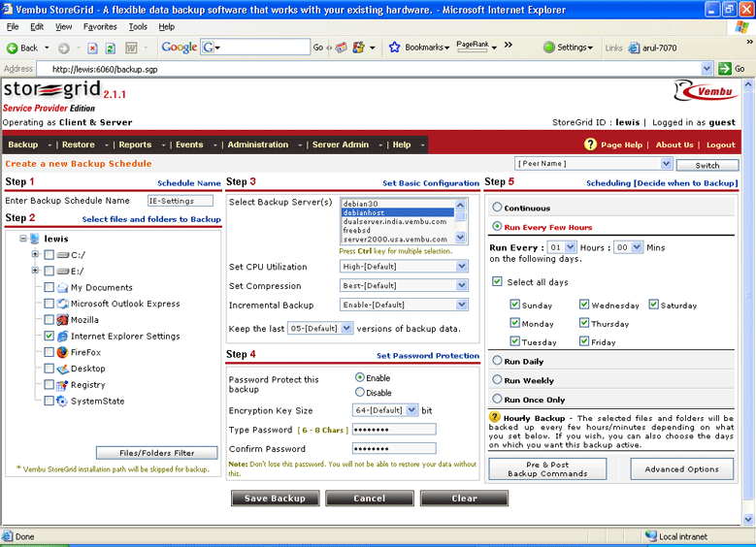Click the Mozilla icon in tree
Image resolution: width=756 pixels, height=547 pixels.
click(62, 320)
